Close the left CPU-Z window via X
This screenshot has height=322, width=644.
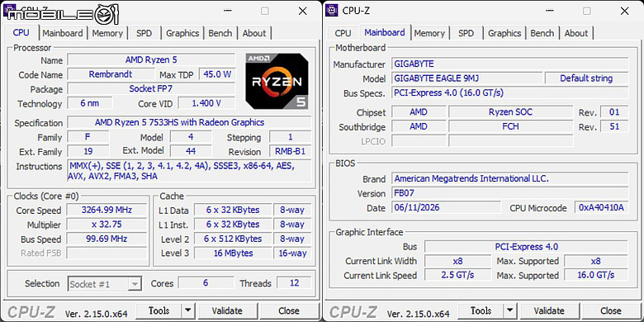tap(303, 11)
